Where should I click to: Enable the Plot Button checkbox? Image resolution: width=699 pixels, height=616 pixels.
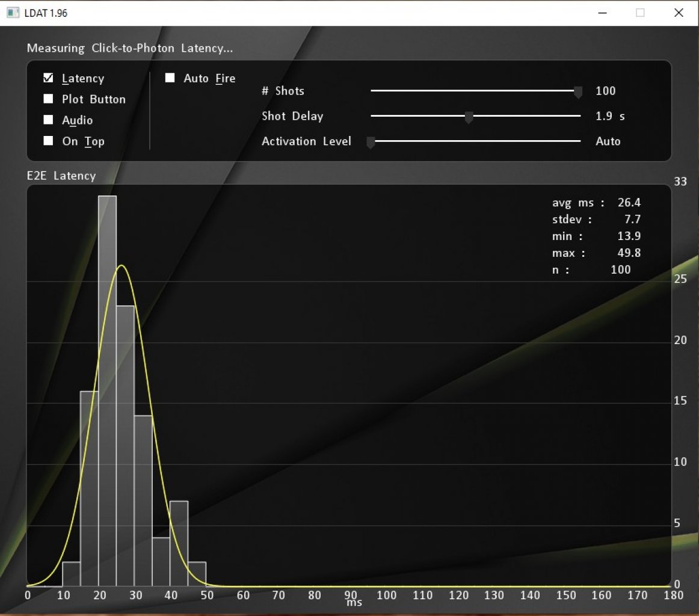(x=48, y=99)
